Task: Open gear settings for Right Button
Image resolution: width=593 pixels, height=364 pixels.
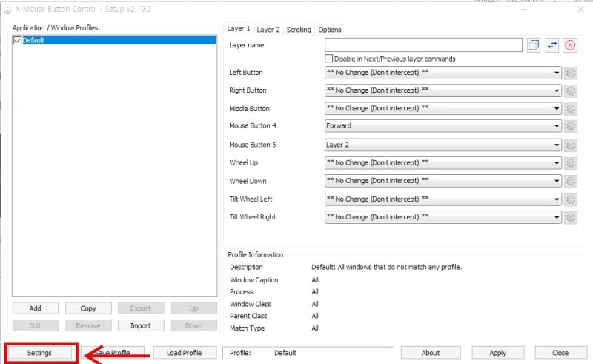Action: pos(570,90)
